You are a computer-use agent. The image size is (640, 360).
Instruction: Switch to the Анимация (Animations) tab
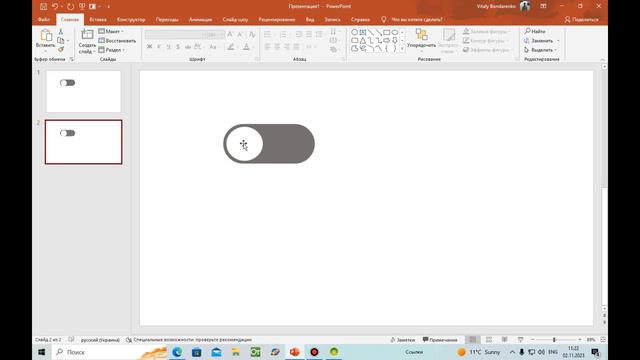[200, 20]
